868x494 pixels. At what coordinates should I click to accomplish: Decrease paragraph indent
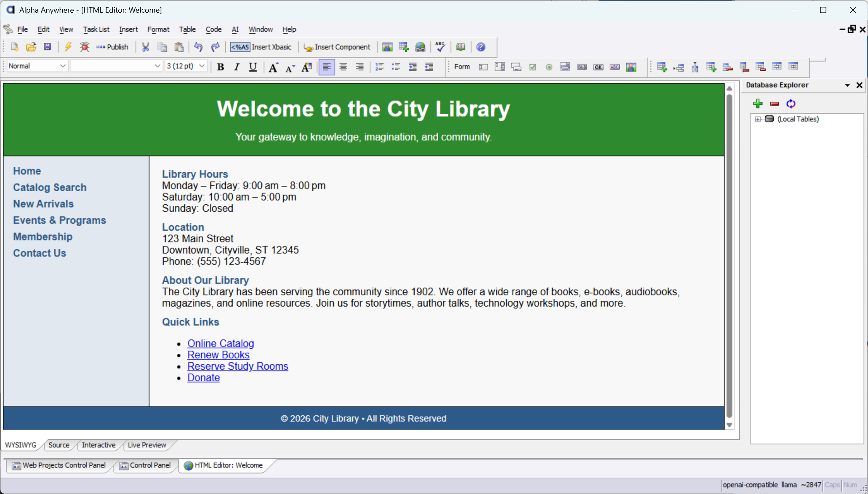click(429, 67)
